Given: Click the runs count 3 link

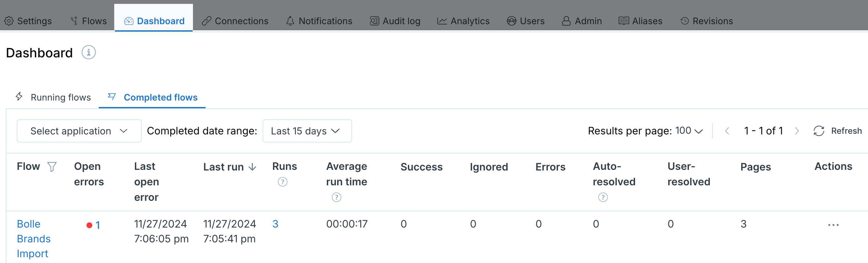Looking at the screenshot, I should 275,224.
